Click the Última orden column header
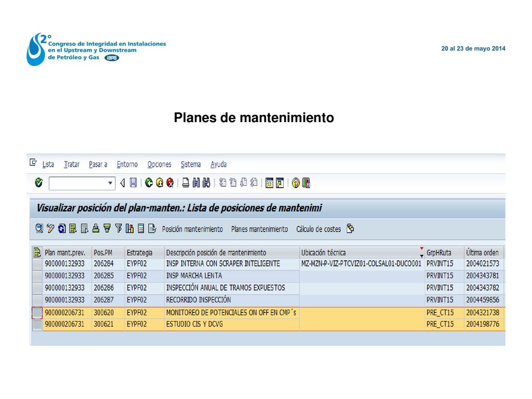Screen dimensions: 532x399 coord(484,252)
